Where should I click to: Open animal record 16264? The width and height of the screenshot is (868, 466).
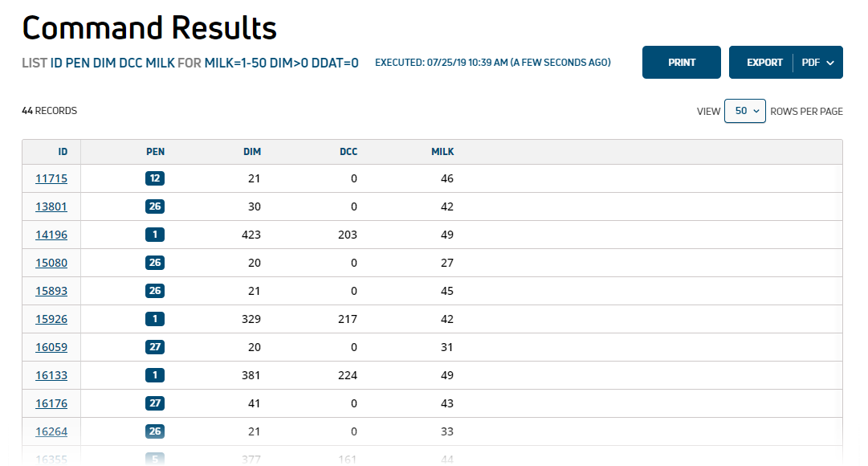(x=51, y=431)
